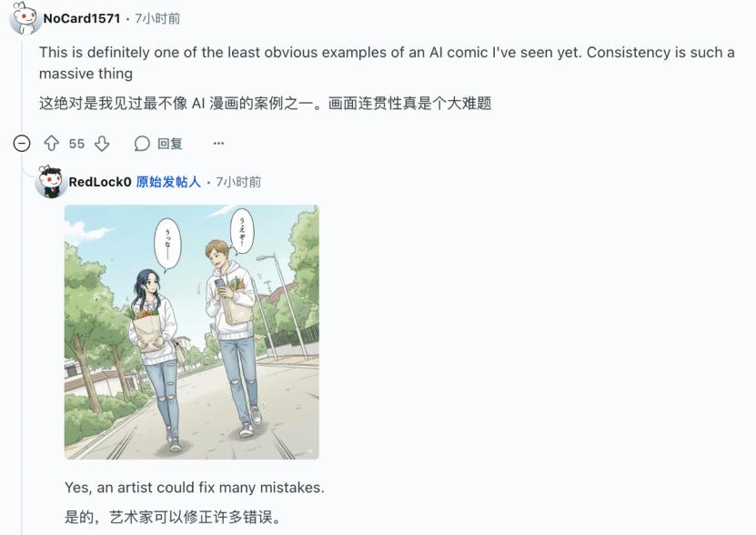The width and height of the screenshot is (756, 535).
Task: Visit RedLock0's username link
Action: [x=100, y=182]
